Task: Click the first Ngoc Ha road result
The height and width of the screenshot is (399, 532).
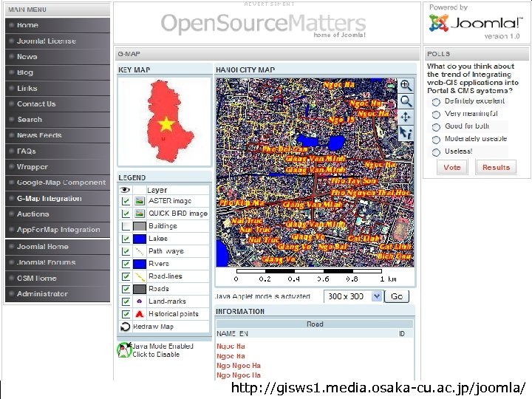Action: coord(231,347)
